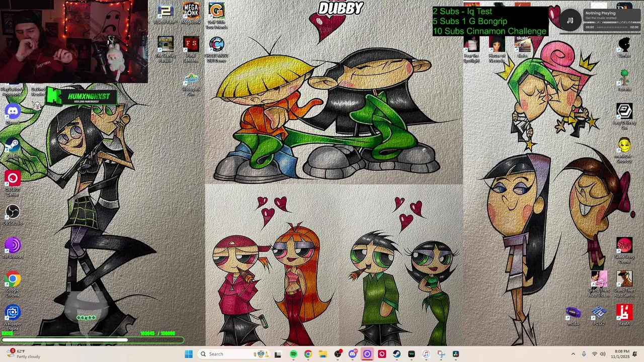The height and width of the screenshot is (362, 644).
Task: Open Google Chrome desktop shortcut
Action: (x=13, y=285)
